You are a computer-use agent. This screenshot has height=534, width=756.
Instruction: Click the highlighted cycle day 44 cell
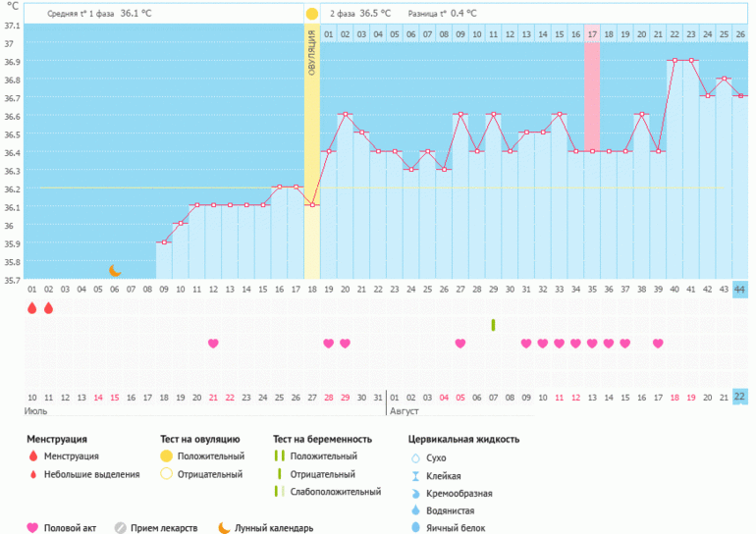point(739,289)
